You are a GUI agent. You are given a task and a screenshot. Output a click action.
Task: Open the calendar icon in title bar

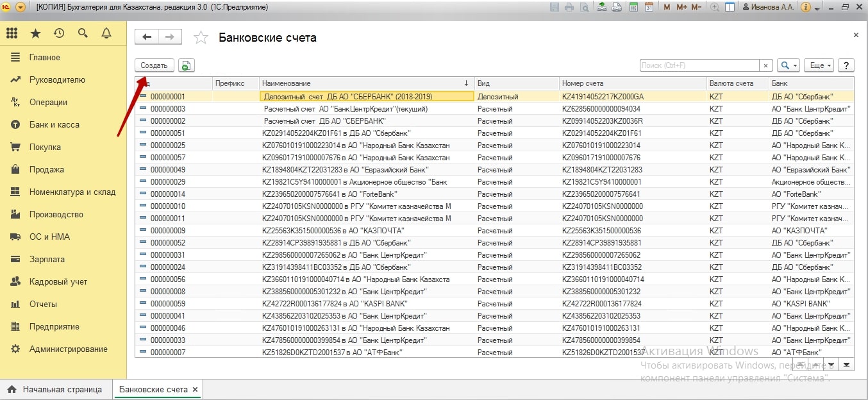(x=649, y=8)
